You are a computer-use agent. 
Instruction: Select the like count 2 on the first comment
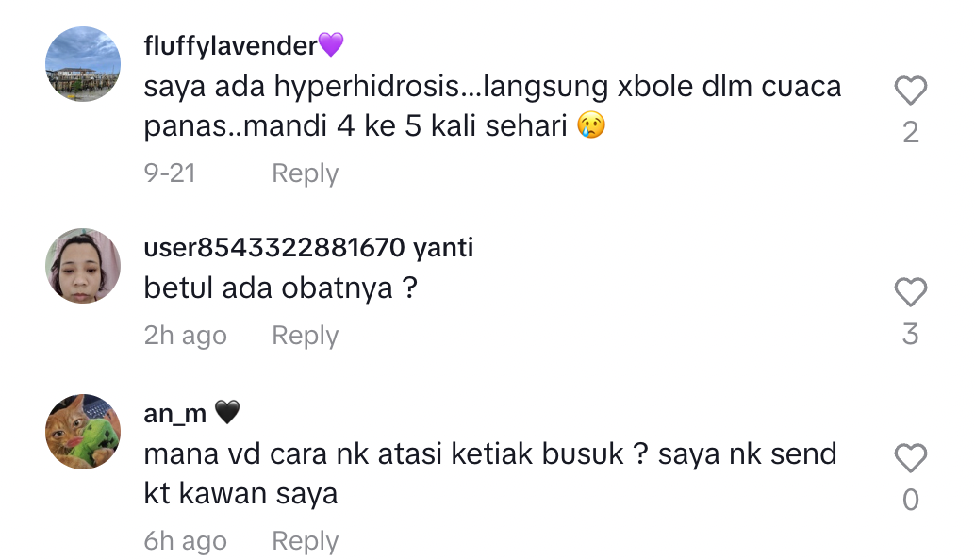pyautogui.click(x=910, y=132)
